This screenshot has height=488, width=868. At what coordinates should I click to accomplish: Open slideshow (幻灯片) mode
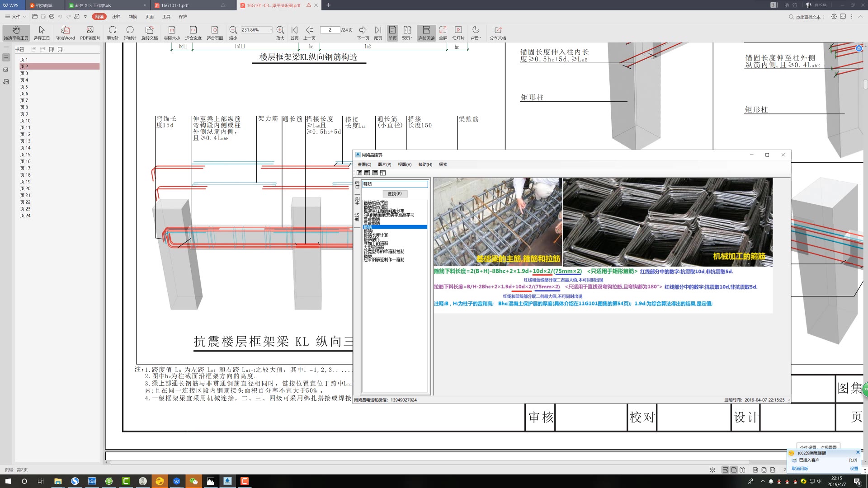458,33
